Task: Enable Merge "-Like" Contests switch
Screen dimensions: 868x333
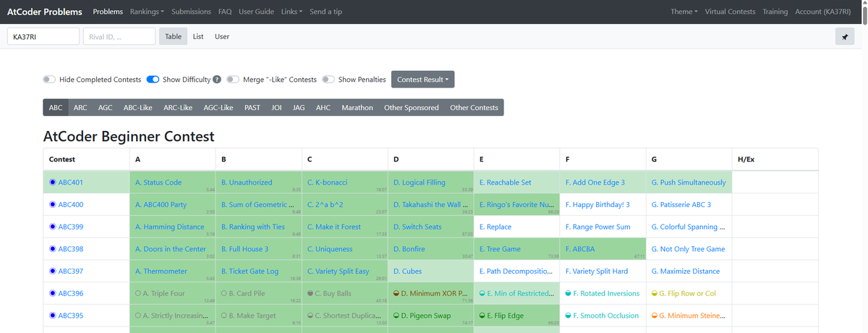Action: (x=233, y=80)
